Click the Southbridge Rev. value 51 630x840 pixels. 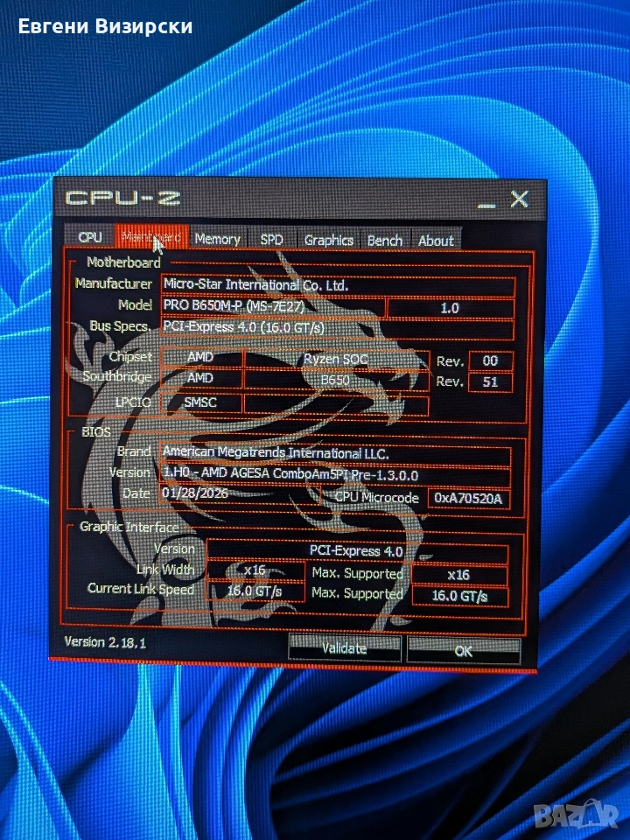(490, 382)
